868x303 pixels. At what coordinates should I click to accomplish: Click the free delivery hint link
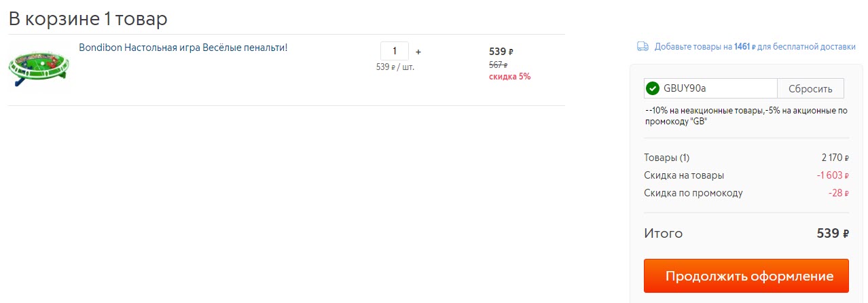point(755,47)
